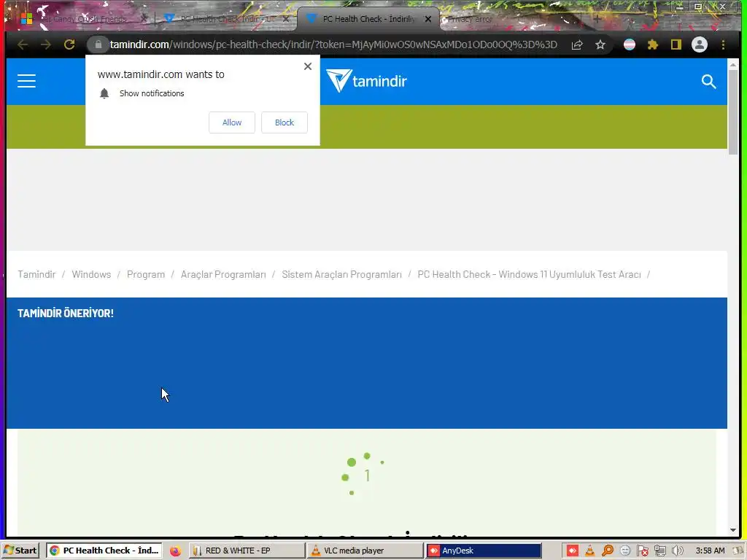Go back with the browser back arrow
This screenshot has height=560, width=747.
23,44
